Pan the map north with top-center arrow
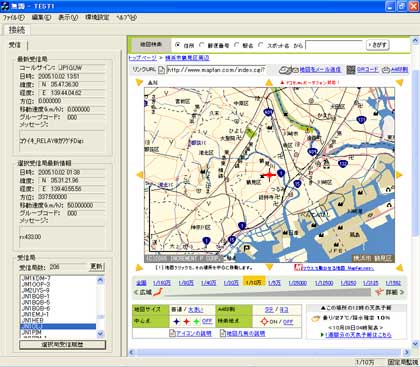This screenshot has width=420, height=367. [269, 83]
